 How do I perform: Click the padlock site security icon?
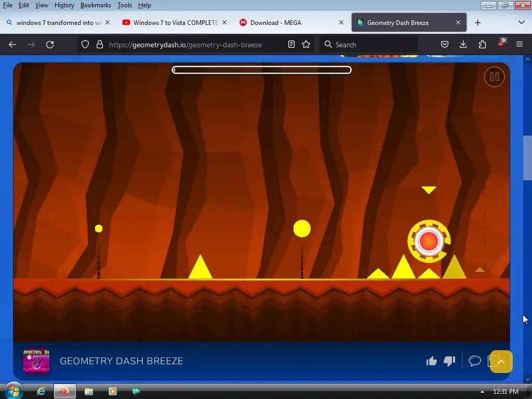[x=99, y=45]
